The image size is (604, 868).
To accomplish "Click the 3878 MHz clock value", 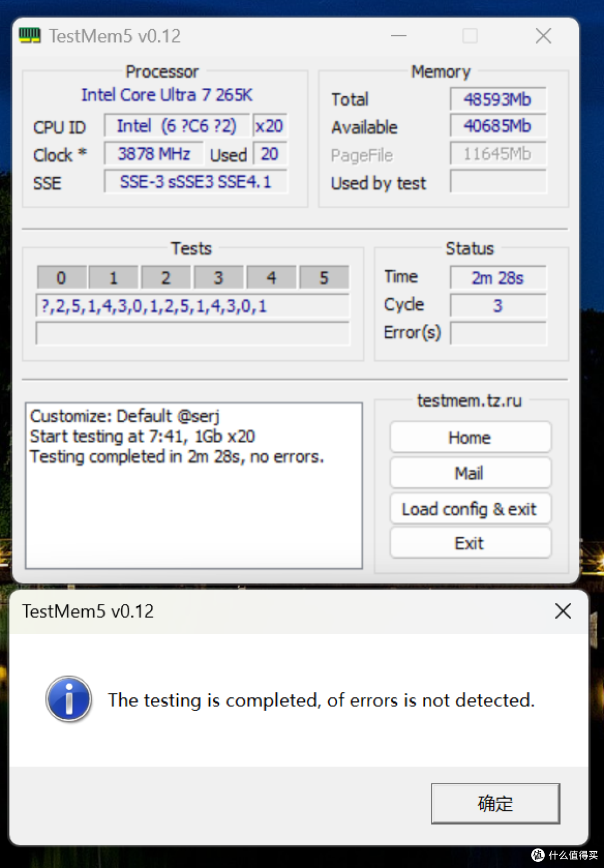I will pos(154,154).
